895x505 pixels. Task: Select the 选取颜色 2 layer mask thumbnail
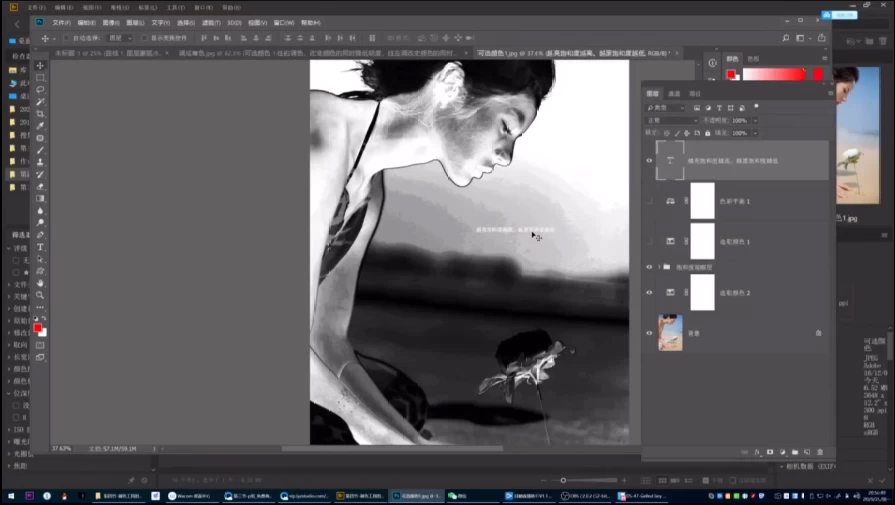(x=702, y=293)
